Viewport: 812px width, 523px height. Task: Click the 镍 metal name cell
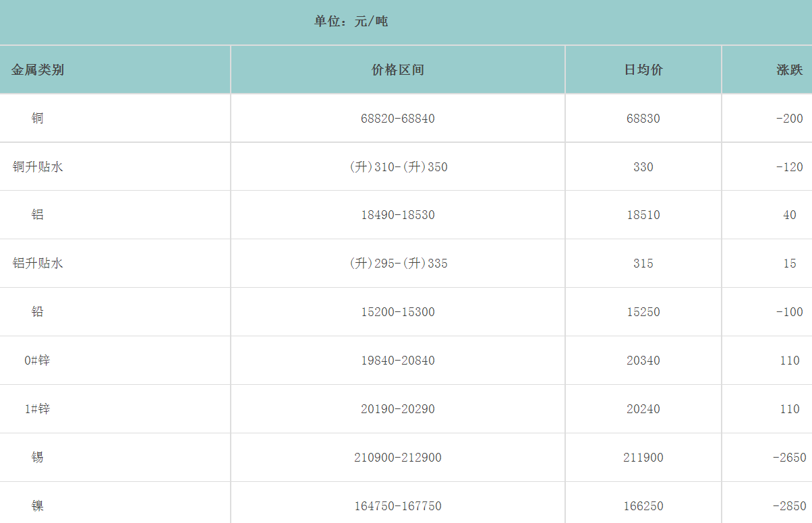pyautogui.click(x=38, y=506)
